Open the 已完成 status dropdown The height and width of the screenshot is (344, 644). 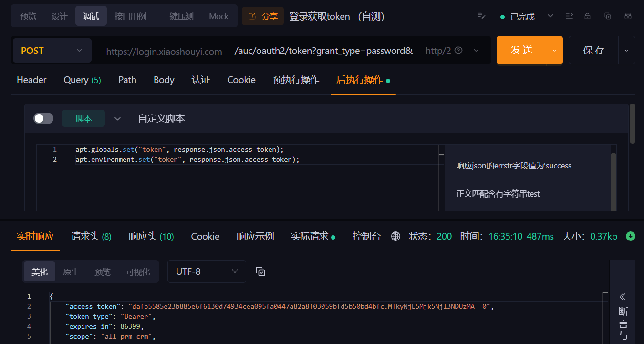550,16
